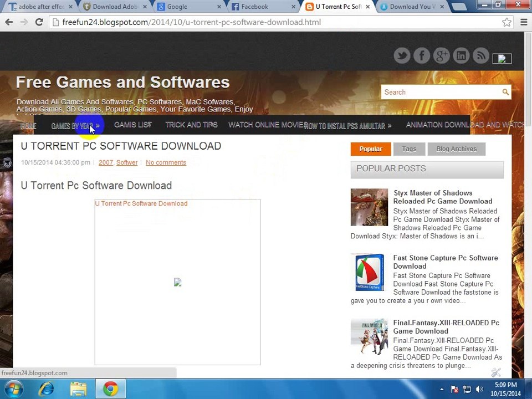
Task: Open the taskbar clock showing 5:09 PM
Action: pos(505,389)
